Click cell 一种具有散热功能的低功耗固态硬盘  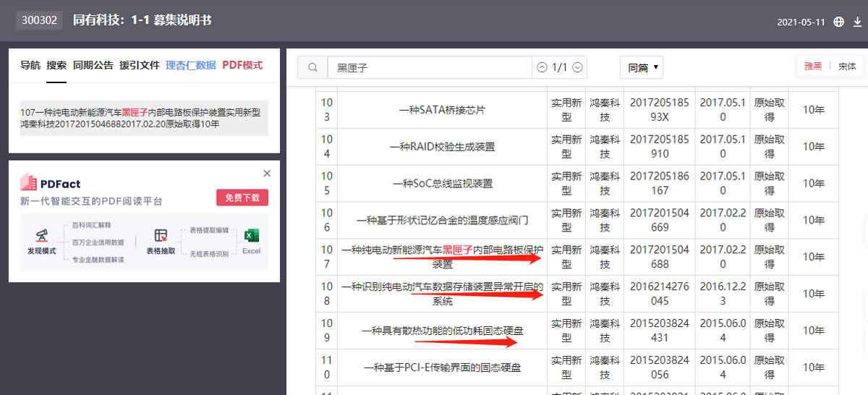(443, 331)
